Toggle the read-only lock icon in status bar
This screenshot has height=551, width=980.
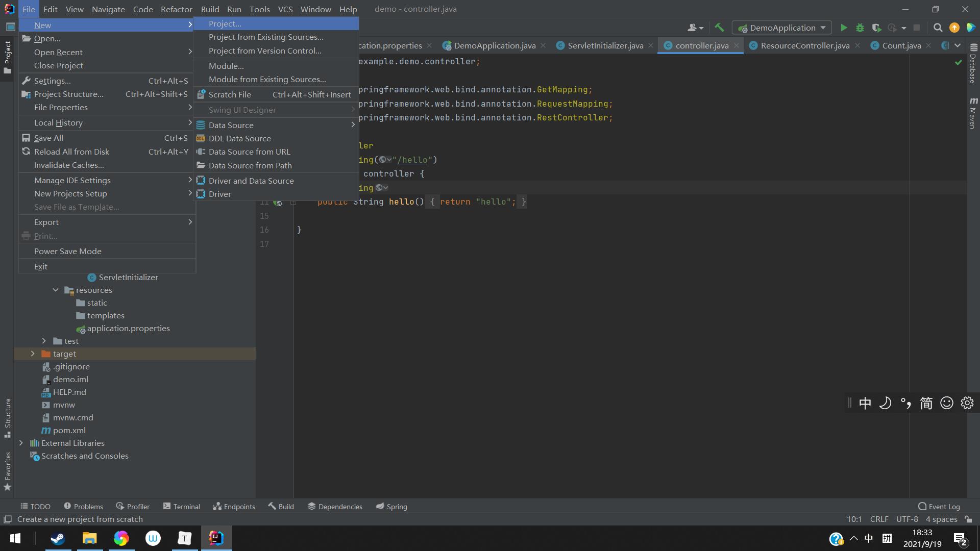(968, 519)
